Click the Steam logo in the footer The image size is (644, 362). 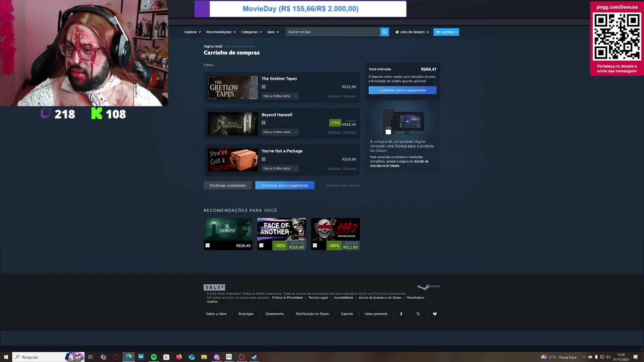429,287
